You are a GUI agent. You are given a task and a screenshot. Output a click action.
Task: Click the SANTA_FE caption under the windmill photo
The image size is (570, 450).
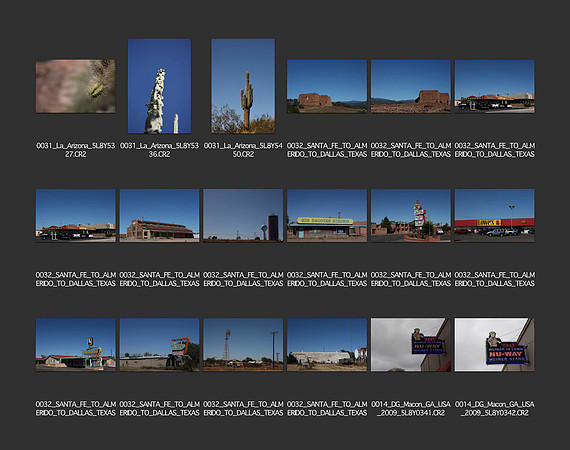(243, 408)
